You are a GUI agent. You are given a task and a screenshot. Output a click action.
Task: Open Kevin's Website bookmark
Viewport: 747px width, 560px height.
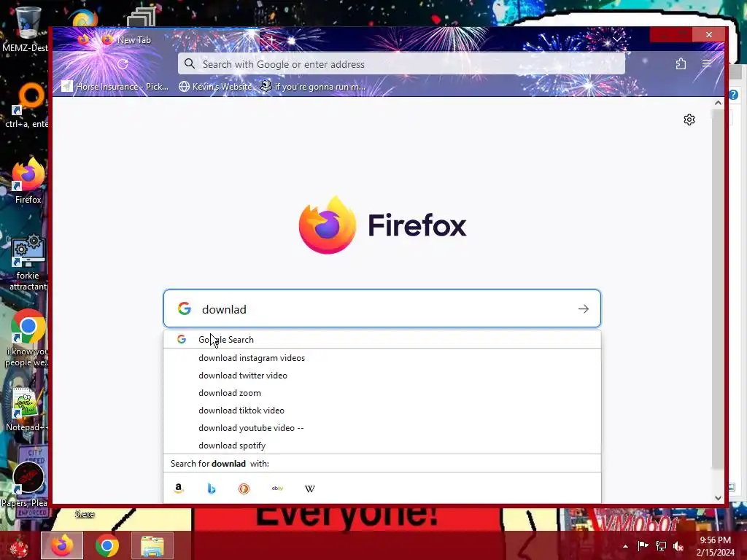pos(215,87)
